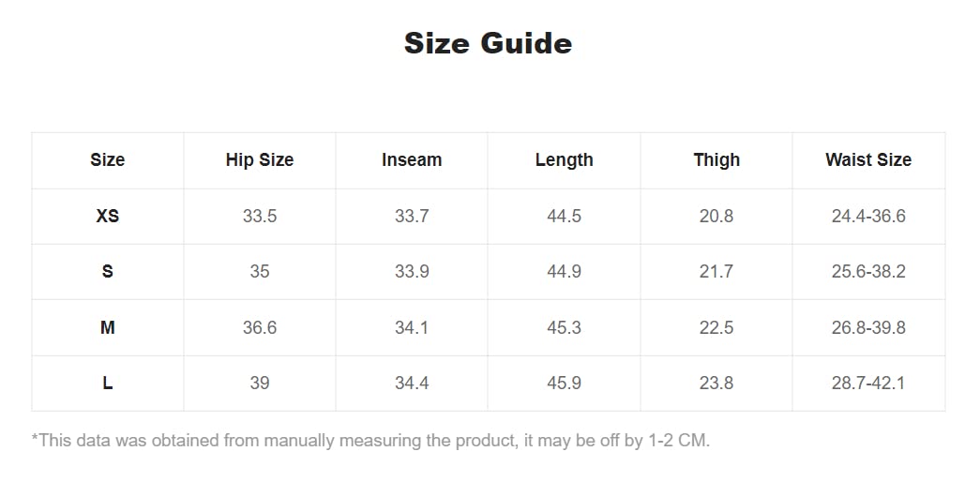
Task: Click the Waist Size column header
Action: pos(868,160)
